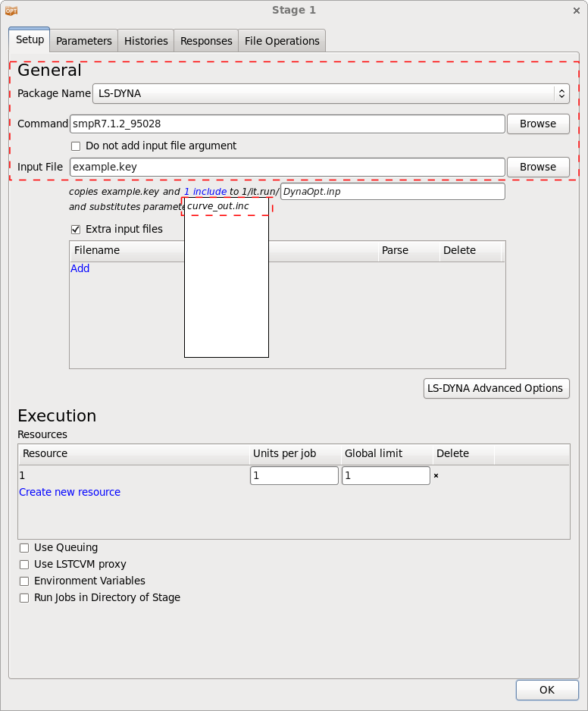Switch to the Parameters tab
The height and width of the screenshot is (711, 588).
84,41
